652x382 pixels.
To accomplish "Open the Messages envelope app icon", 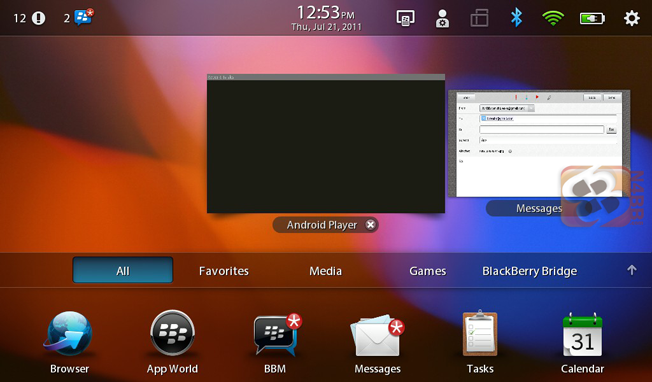I will click(377, 336).
